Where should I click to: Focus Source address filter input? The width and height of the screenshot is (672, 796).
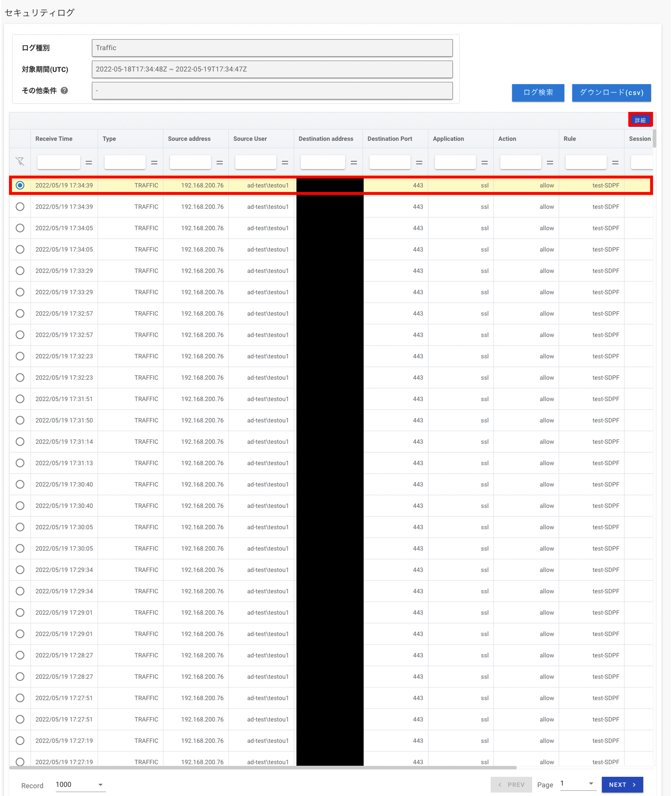[x=190, y=162]
